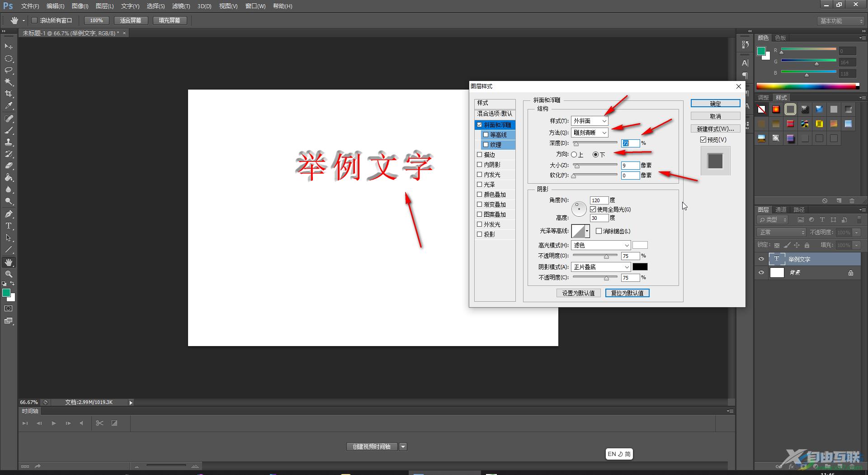Toggle Use Global Light checkbox

(593, 209)
